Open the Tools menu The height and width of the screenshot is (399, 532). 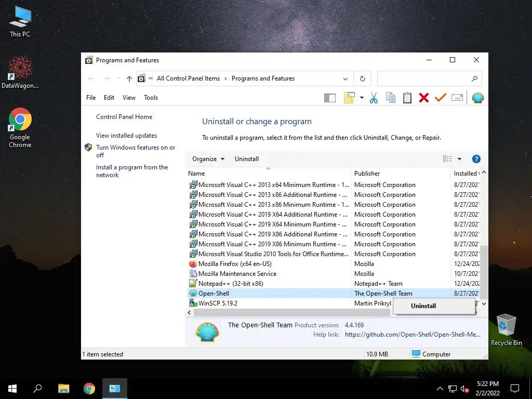point(151,98)
